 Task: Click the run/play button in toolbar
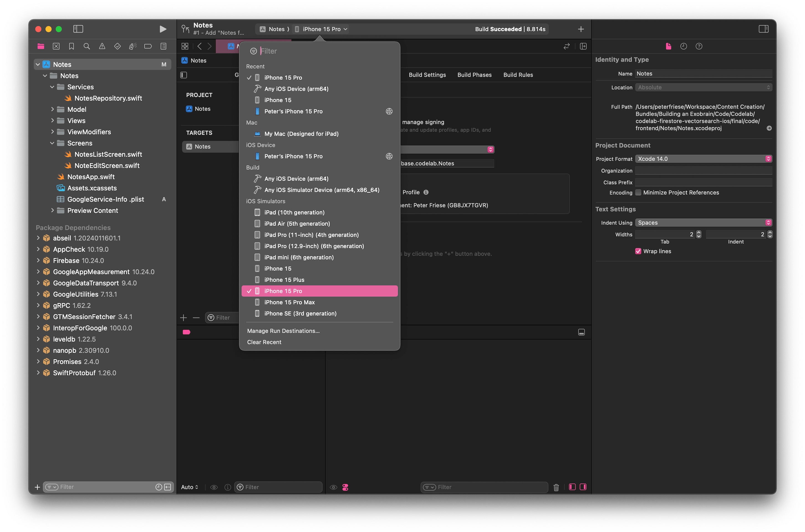pyautogui.click(x=163, y=29)
